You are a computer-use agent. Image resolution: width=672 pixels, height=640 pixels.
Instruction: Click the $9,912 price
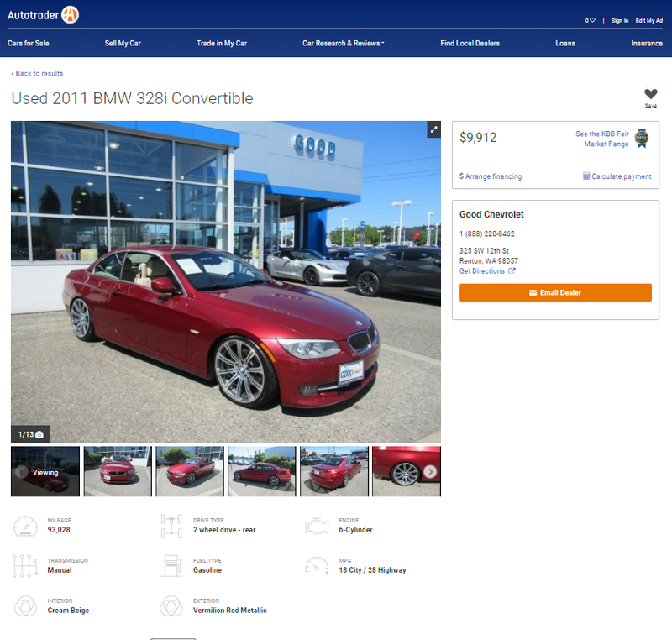click(x=478, y=138)
